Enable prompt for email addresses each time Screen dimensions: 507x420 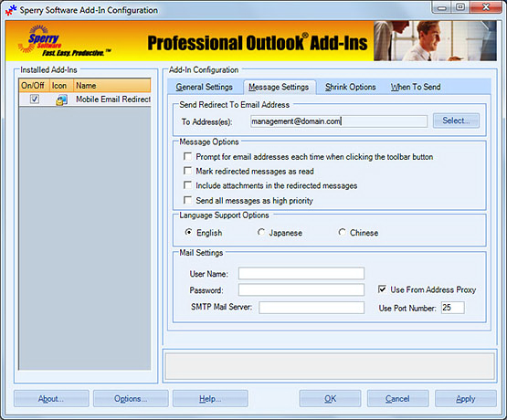[187, 157]
